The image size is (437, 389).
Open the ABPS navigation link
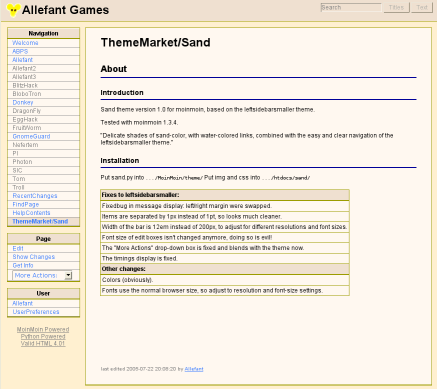pyautogui.click(x=20, y=52)
